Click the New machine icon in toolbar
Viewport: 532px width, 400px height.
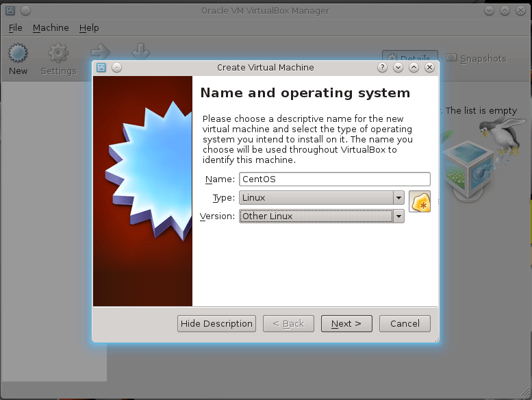(18, 53)
